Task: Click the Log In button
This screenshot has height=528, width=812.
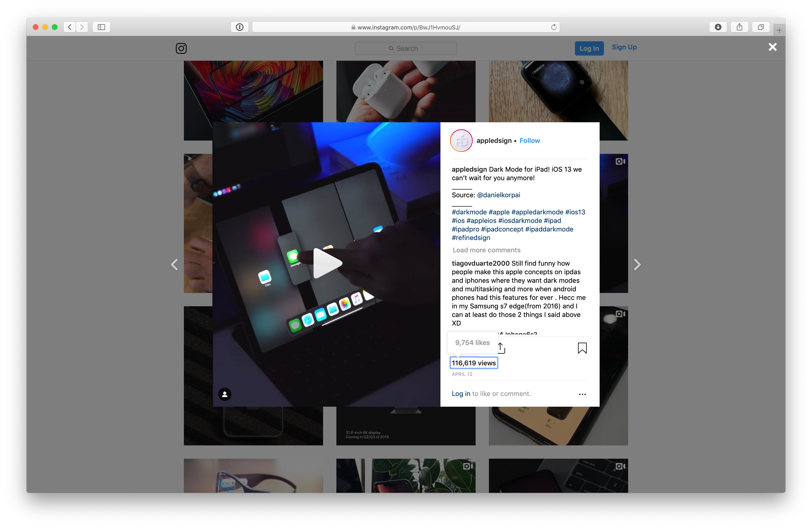Action: pos(589,48)
